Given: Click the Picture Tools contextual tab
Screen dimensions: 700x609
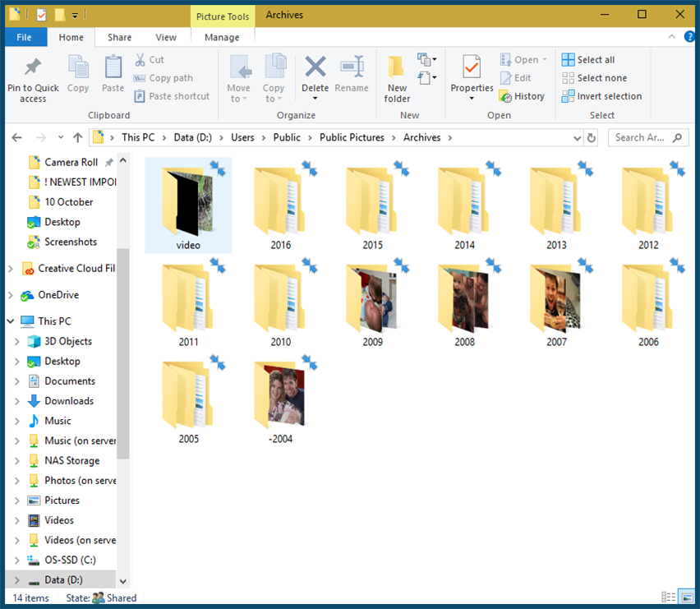Looking at the screenshot, I should click(x=223, y=16).
